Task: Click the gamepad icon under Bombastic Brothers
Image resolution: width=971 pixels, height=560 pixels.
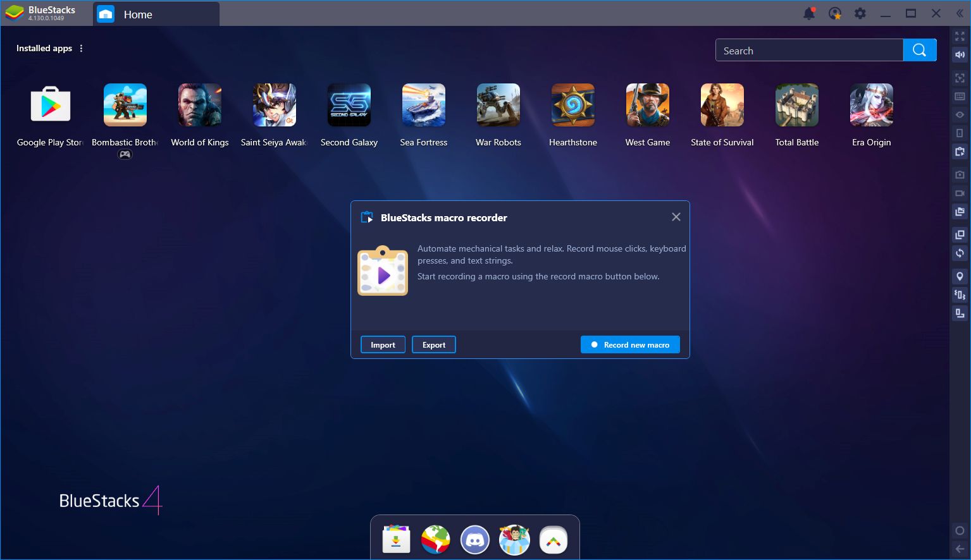Action: [125, 155]
